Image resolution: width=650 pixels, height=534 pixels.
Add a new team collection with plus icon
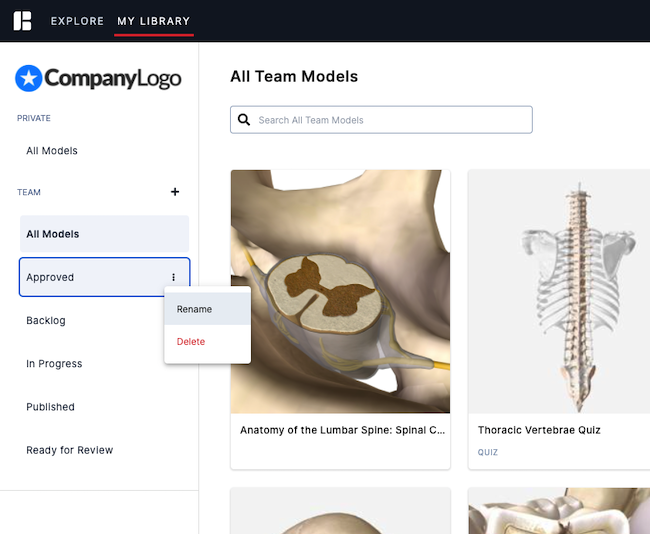(x=175, y=192)
